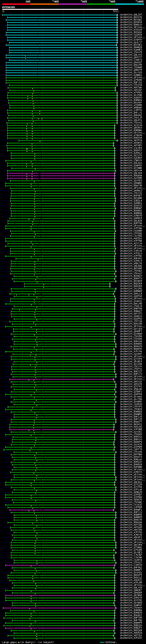Select the label UniRef100_C6ZRX6

pos(131,404)
